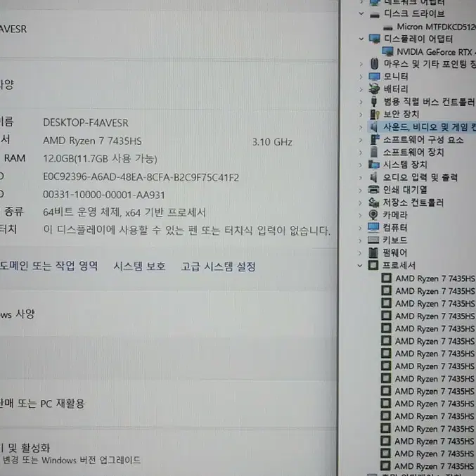476x476 pixels.
Task: Click the 3.10 GHz clock speed text
Action: 272,142
